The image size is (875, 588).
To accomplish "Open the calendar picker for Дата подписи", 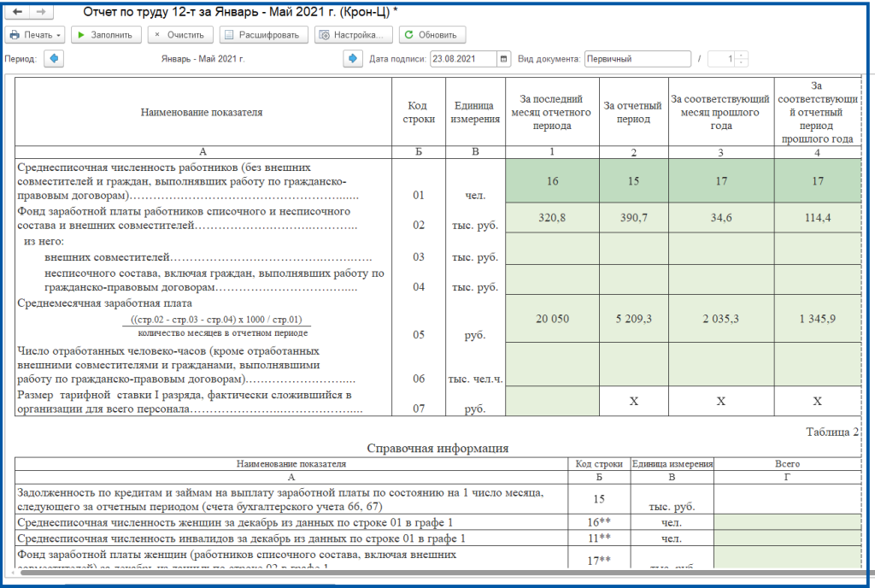I will pyautogui.click(x=504, y=59).
